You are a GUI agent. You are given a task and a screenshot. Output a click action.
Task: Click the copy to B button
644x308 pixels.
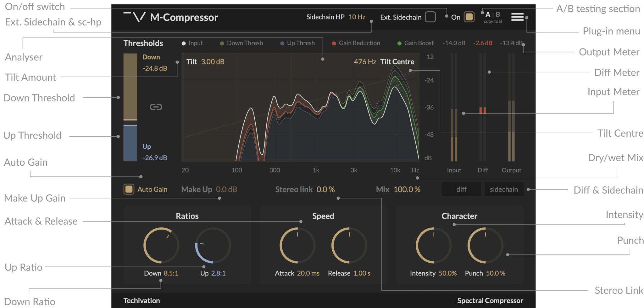492,21
